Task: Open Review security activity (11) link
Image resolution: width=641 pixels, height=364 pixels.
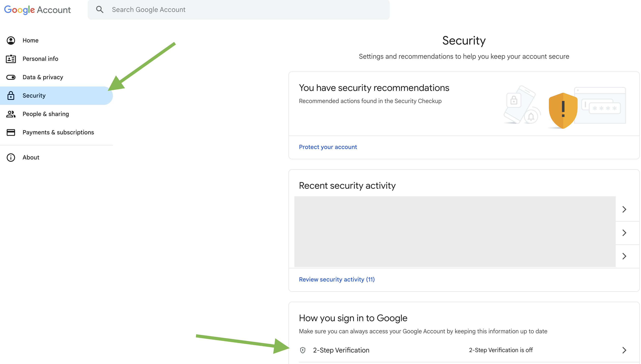Action: 337,279
